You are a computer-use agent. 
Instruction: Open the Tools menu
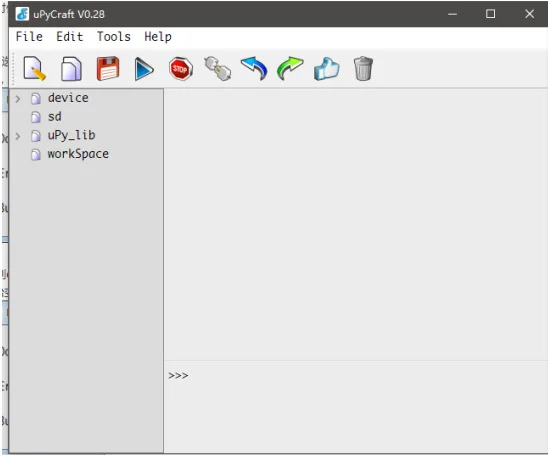tap(114, 36)
